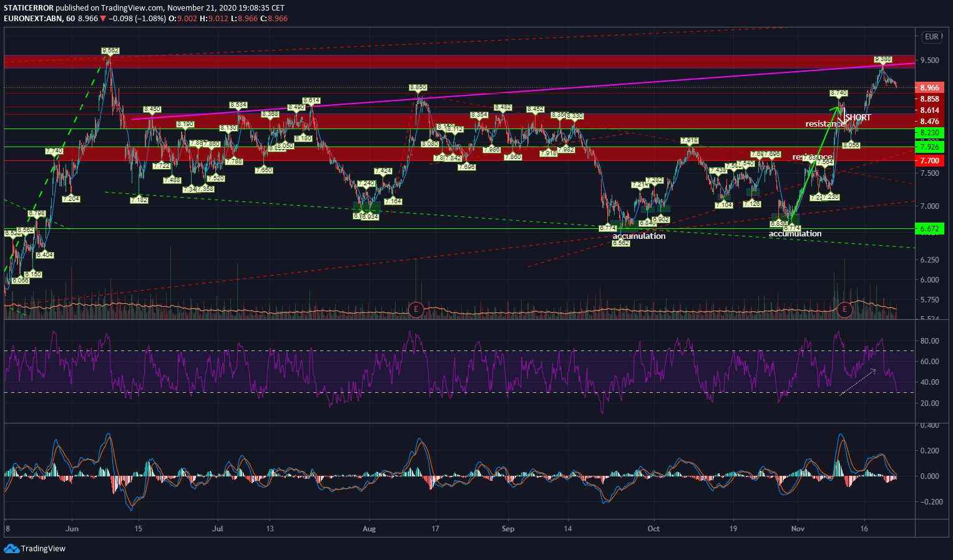Select the 8.476 price axis label
The height and width of the screenshot is (560, 953).
click(929, 122)
